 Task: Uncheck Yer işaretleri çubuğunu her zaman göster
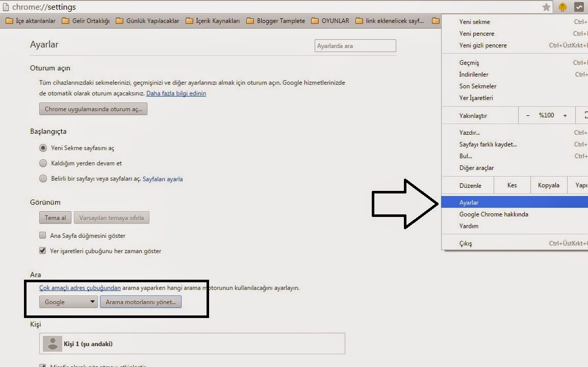click(x=42, y=251)
